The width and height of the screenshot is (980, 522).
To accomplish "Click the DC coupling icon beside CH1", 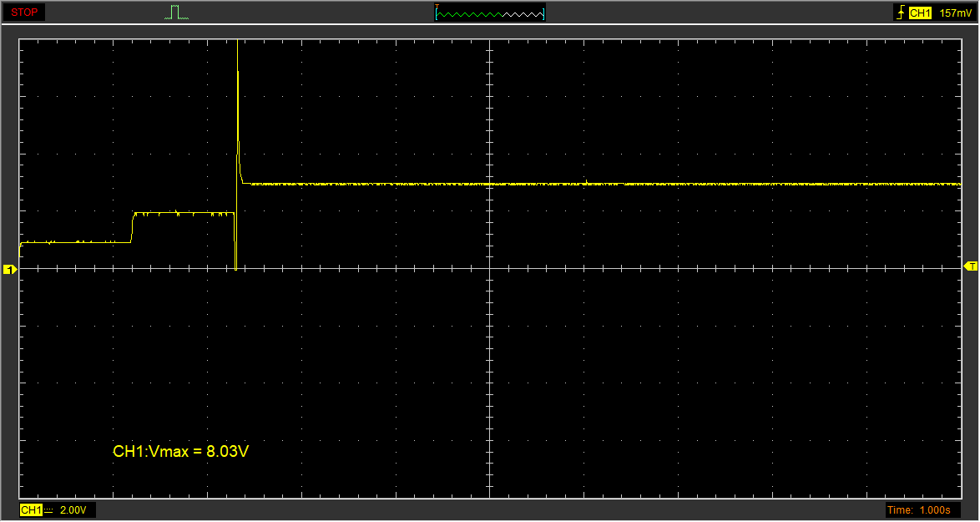I will click(x=48, y=510).
